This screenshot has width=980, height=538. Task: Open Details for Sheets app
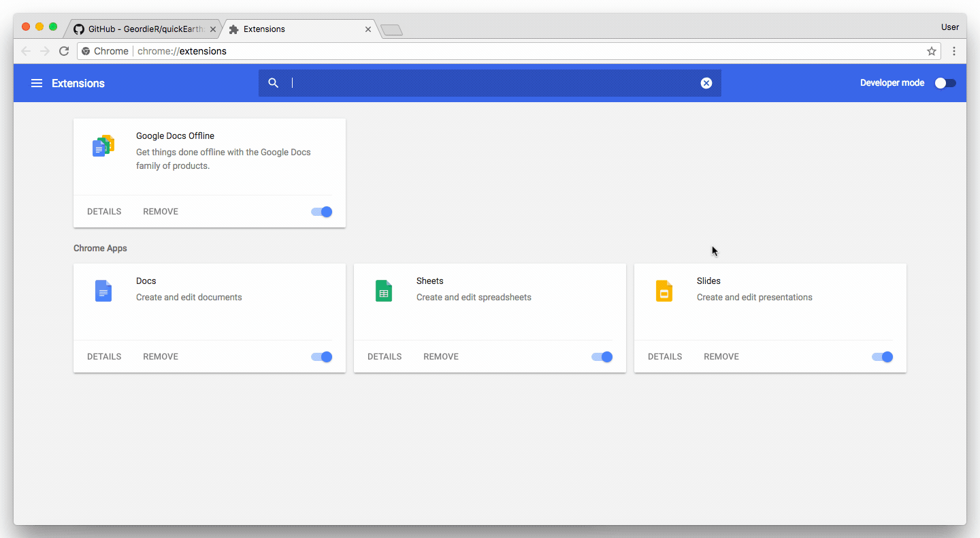pyautogui.click(x=385, y=357)
